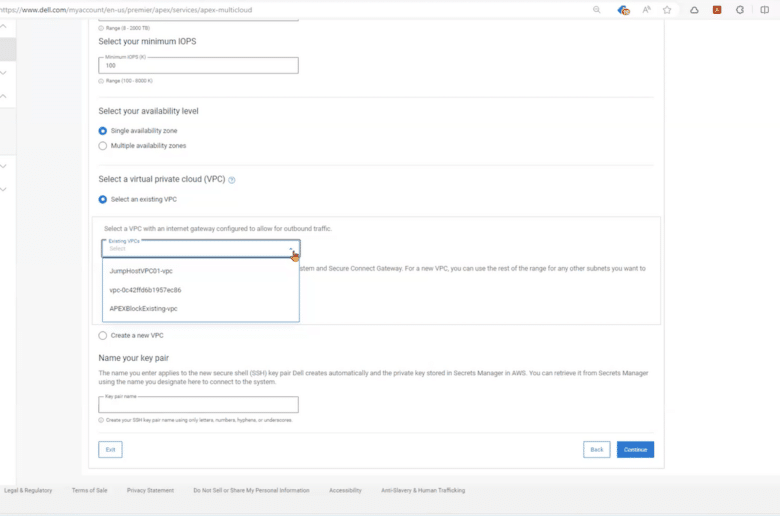Choose Select an existing VPC radio
Screen dimensions: 780x516
[x=102, y=200]
